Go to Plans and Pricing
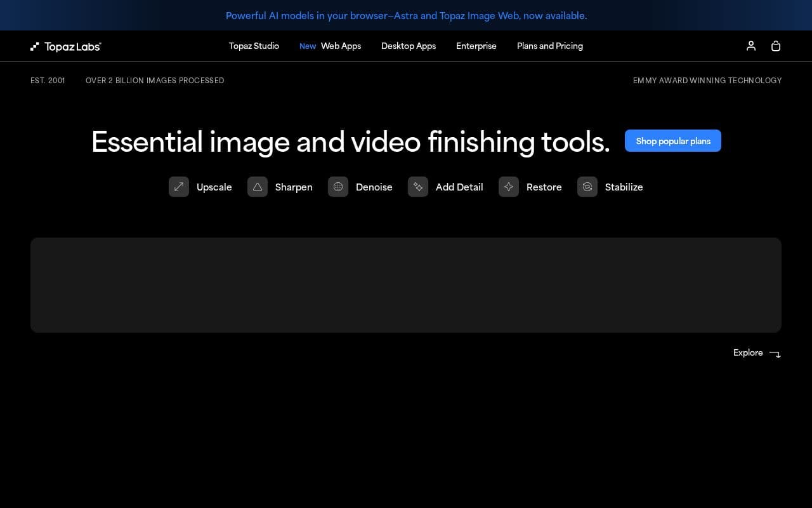812x508 pixels. click(x=550, y=46)
